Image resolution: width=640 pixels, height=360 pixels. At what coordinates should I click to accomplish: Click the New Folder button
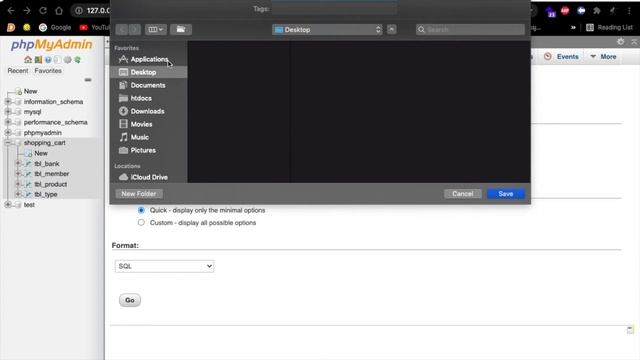tap(139, 194)
